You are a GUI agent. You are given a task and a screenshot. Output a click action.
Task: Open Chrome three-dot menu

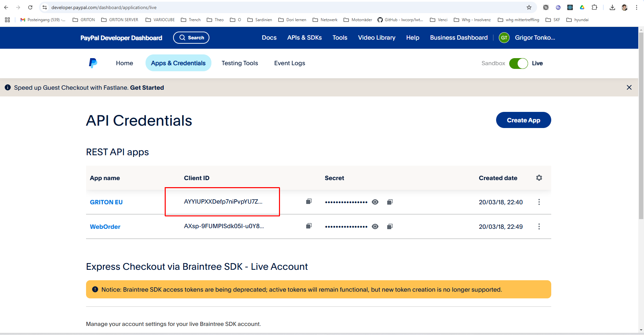637,7
